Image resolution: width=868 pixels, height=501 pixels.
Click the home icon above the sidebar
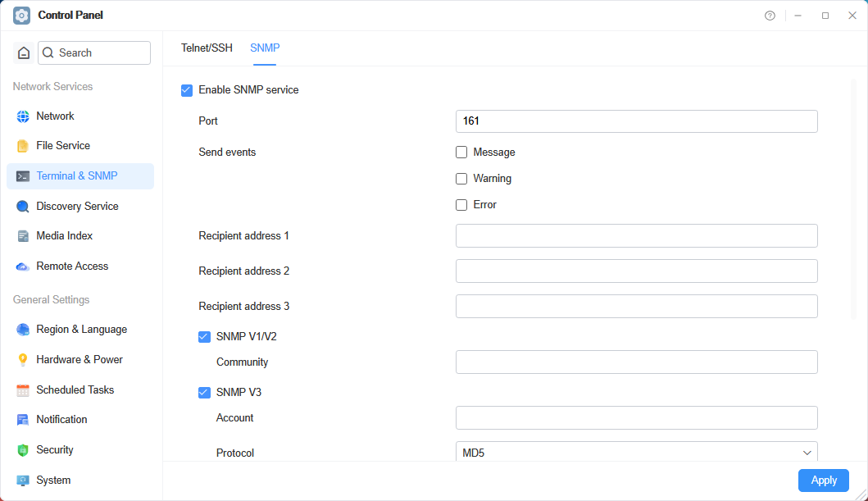pos(23,52)
